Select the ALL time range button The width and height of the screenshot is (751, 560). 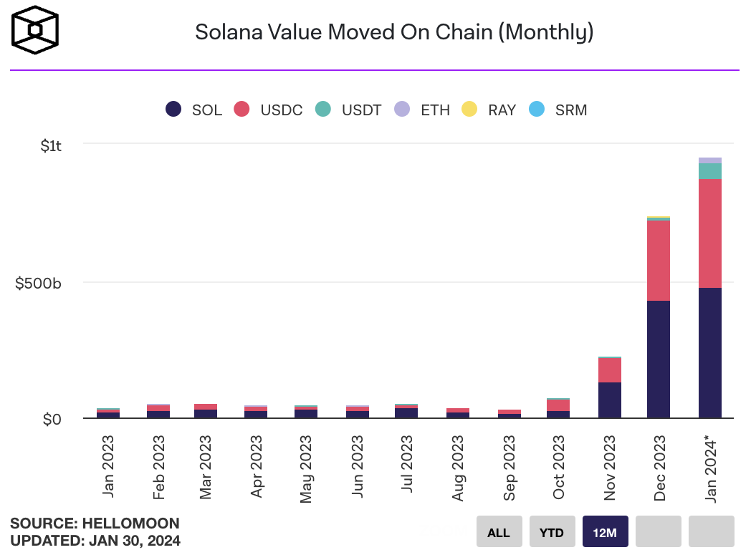pos(499,532)
